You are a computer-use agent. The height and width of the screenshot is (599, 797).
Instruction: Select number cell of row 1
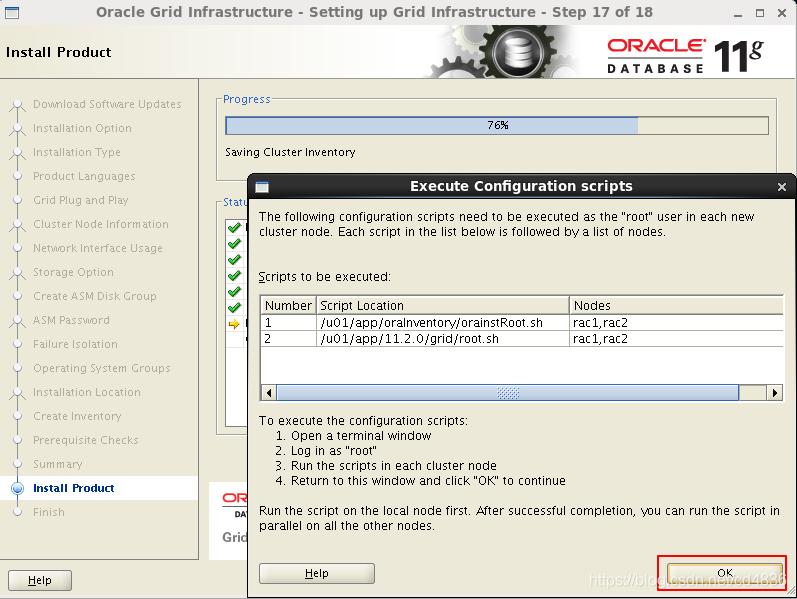pos(288,322)
